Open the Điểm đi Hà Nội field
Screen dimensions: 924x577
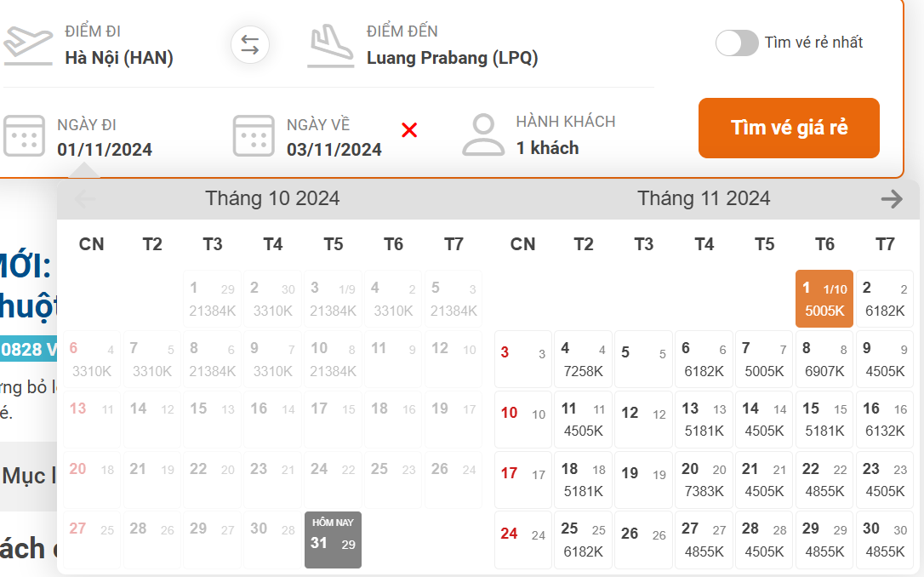click(119, 58)
